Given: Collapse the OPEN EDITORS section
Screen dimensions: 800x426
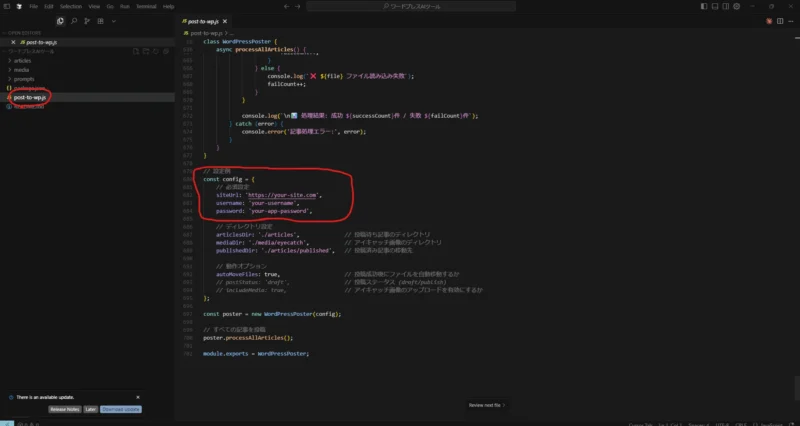Looking at the screenshot, I should point(22,33).
